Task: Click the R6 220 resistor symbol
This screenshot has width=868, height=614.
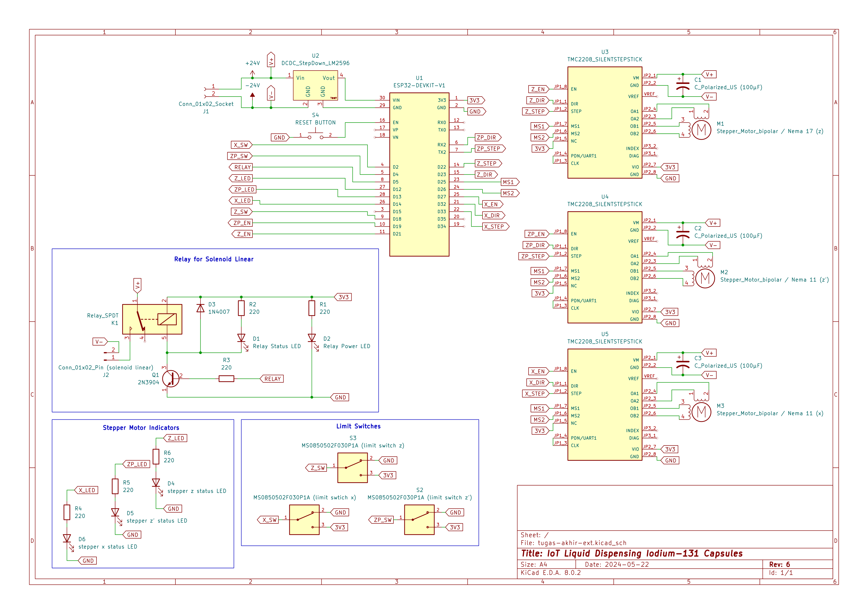Action: pyautogui.click(x=156, y=457)
